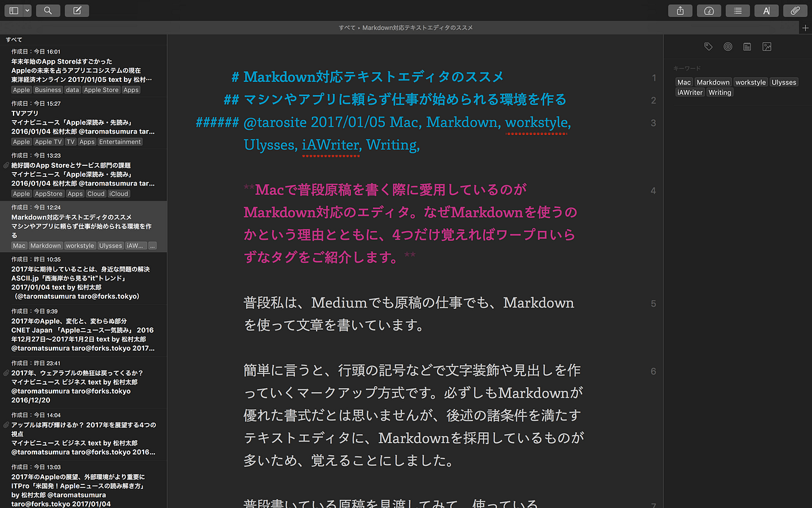Image resolution: width=812 pixels, height=508 pixels.
Task: Select the 'Markdown対応テキストエディタのススメ' sheet in list
Action: click(83, 226)
